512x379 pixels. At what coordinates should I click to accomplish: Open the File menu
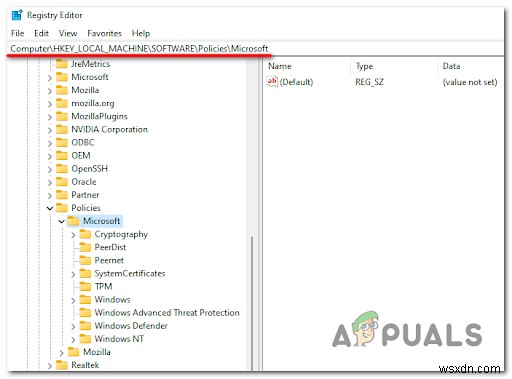[17, 33]
